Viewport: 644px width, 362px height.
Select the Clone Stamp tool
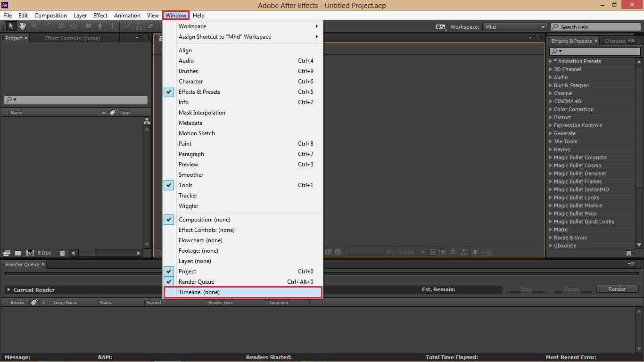pyautogui.click(x=139, y=26)
